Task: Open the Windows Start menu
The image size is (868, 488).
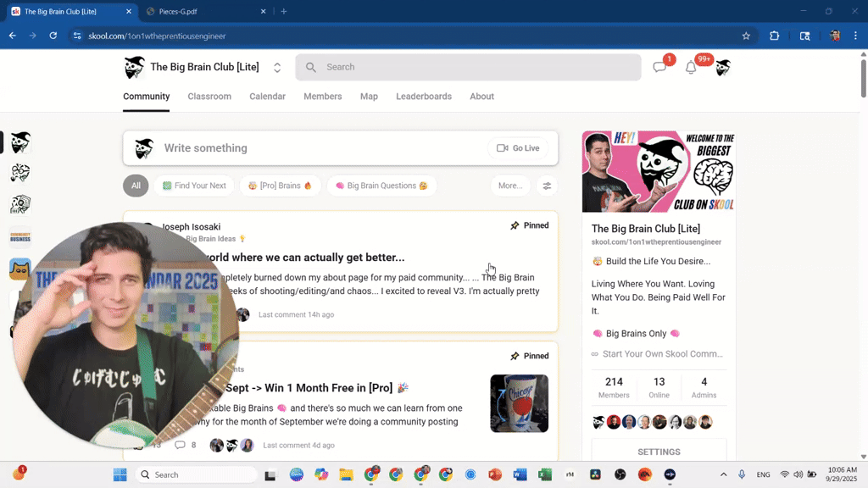Action: pyautogui.click(x=120, y=474)
